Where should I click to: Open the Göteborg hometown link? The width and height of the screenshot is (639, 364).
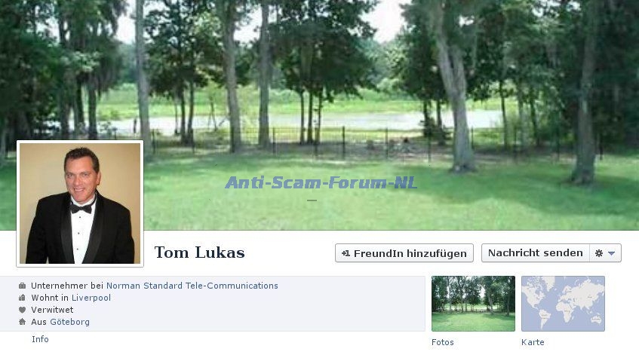click(69, 322)
